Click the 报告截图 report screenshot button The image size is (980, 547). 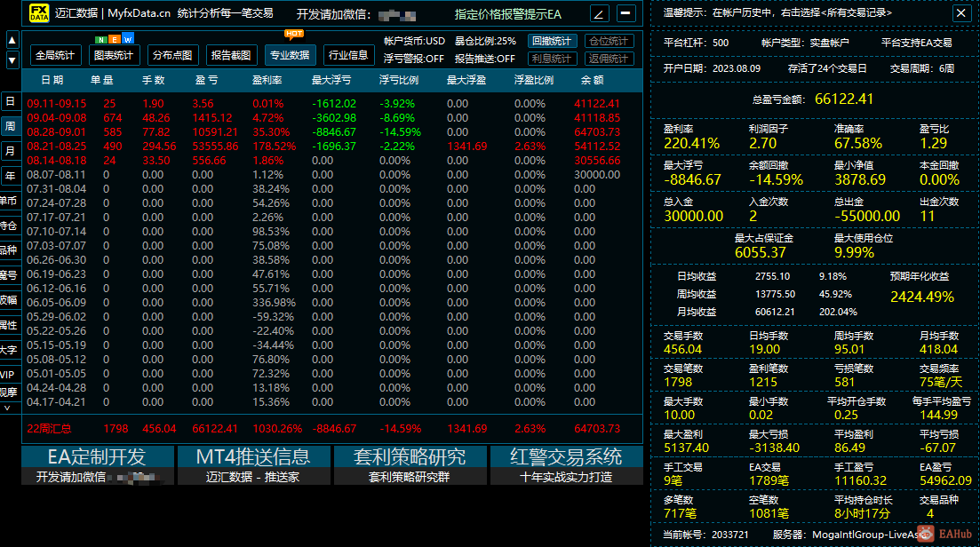[x=231, y=55]
